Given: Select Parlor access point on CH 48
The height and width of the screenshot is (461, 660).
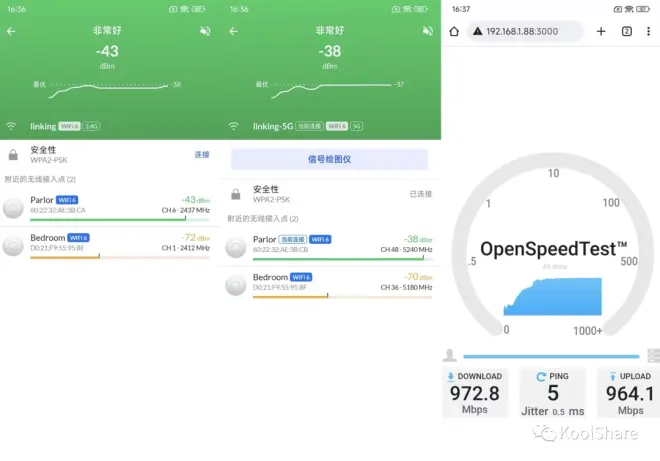Looking at the screenshot, I should tap(330, 248).
